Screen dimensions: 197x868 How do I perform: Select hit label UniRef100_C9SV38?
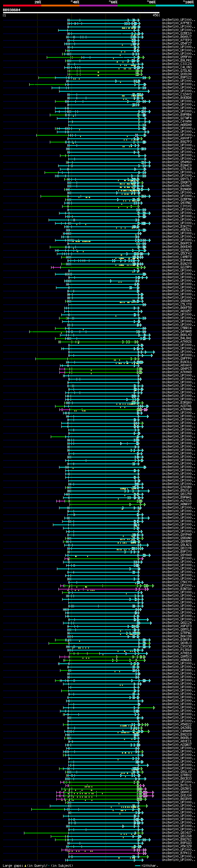(177, 646)
